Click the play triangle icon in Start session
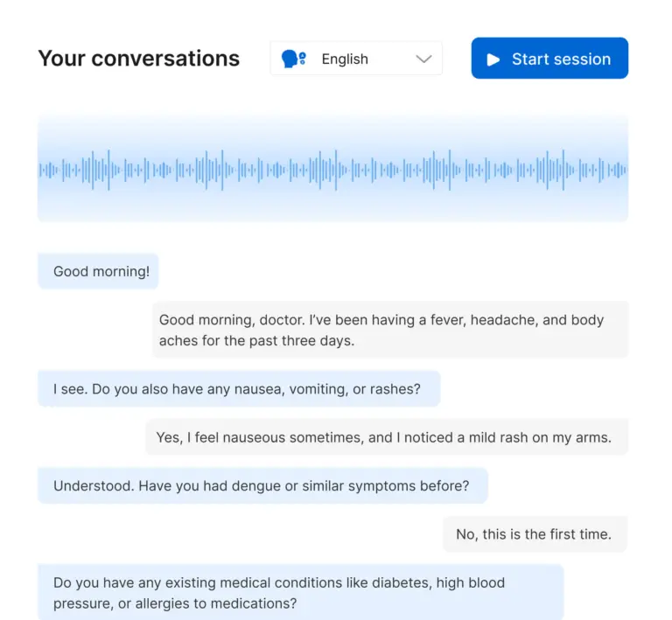The image size is (672, 620). [493, 59]
